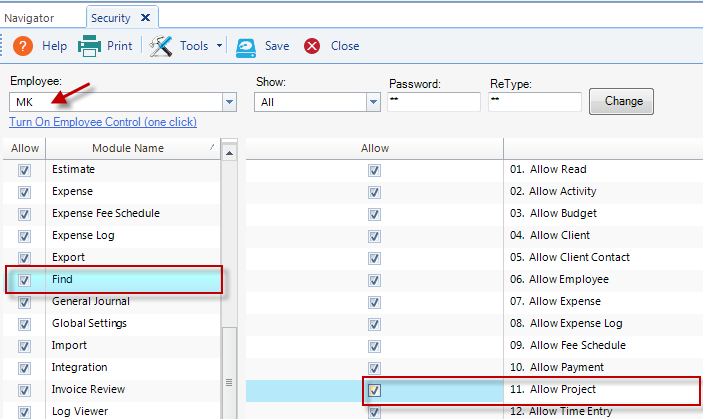Select the 06. Allow Employee permission text

click(x=559, y=279)
